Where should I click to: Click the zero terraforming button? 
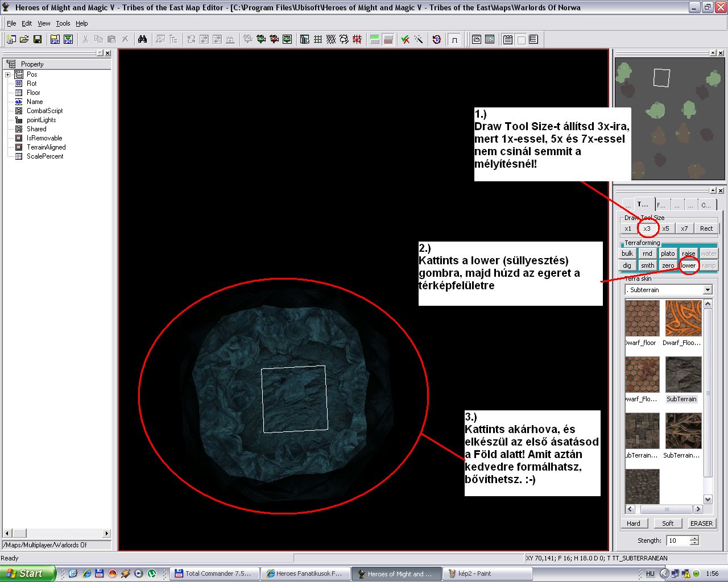click(x=668, y=265)
